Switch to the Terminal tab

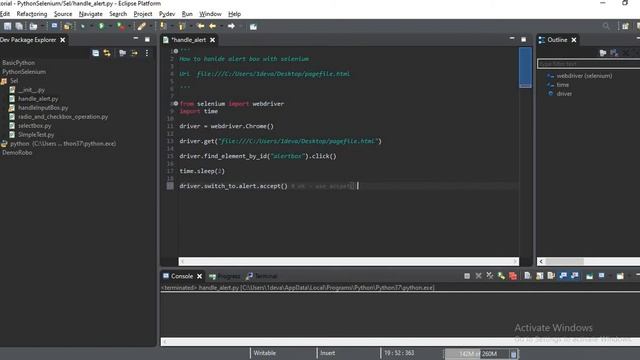click(x=262, y=276)
